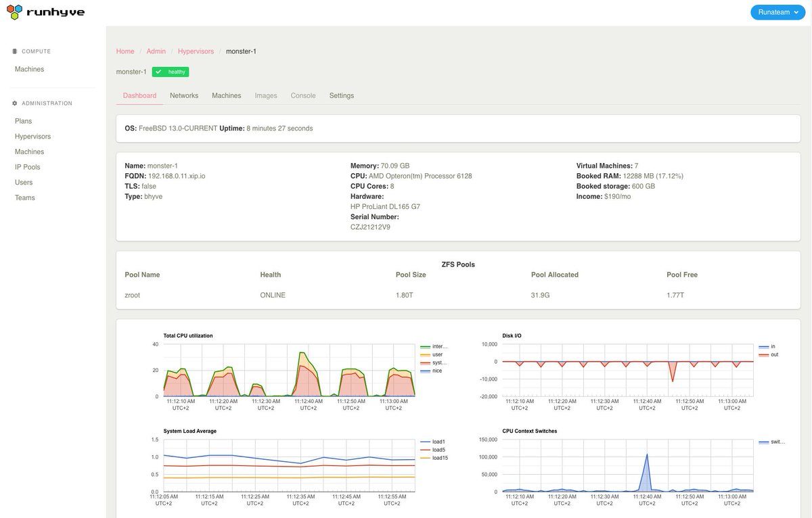Click the COMPUTE section database icon
Viewport: 812px width, 518px height.
click(x=15, y=51)
